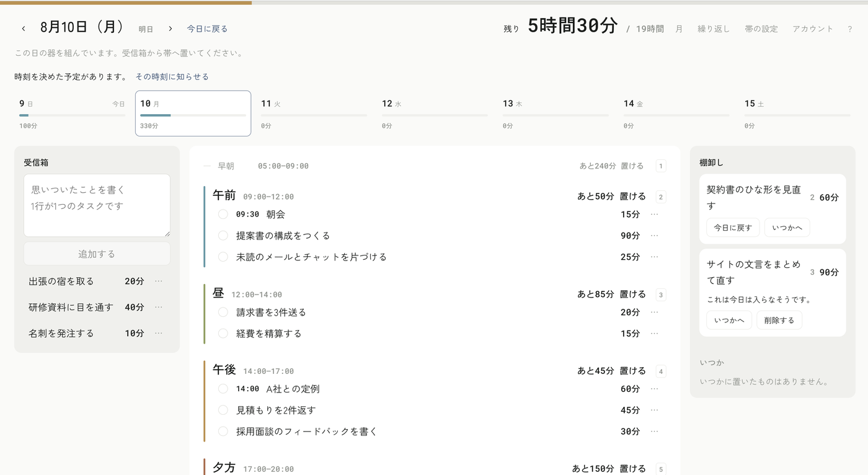This screenshot has width=868, height=475.
Task: Click 置ける in the 昼 band
Action: (x=632, y=295)
